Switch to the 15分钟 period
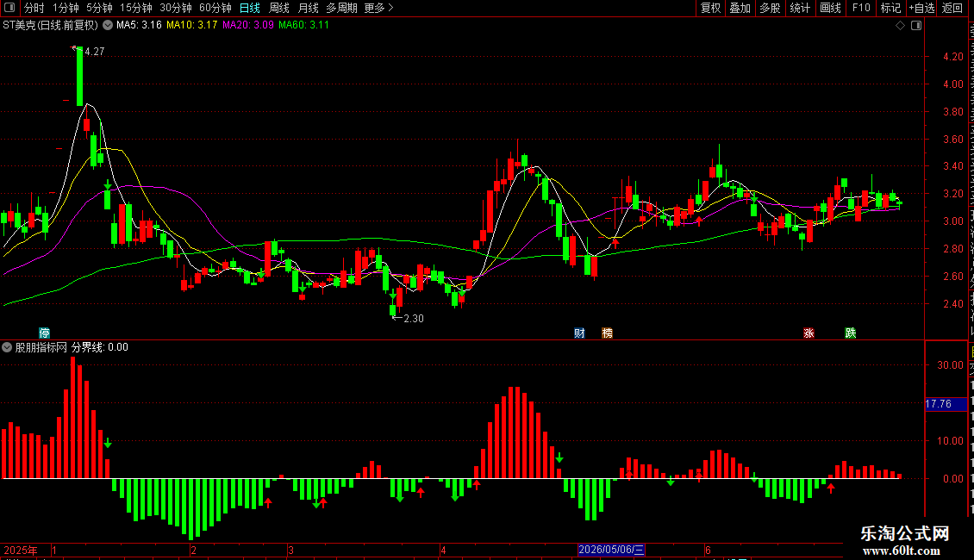Viewport: 974px width, 560px height. [136, 8]
